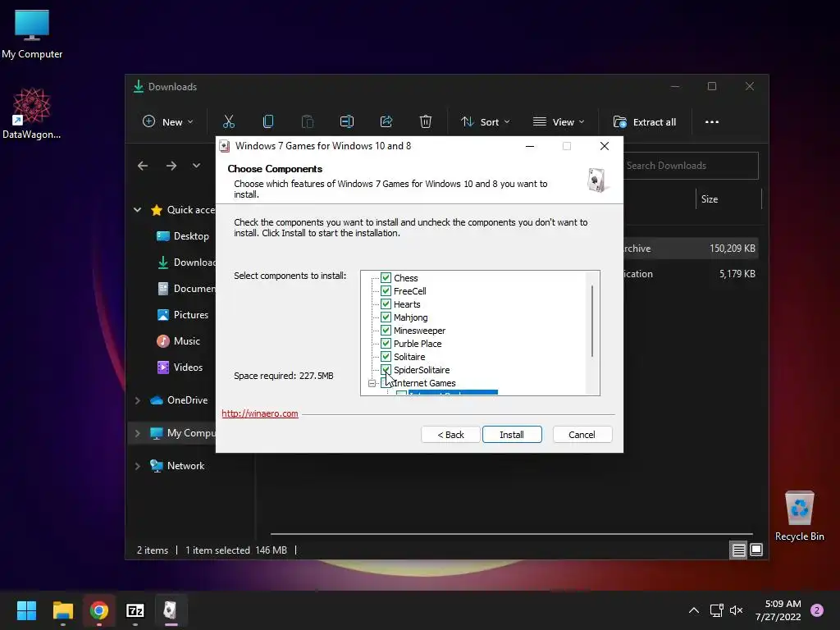Uncheck the Solitaire component

386,356
